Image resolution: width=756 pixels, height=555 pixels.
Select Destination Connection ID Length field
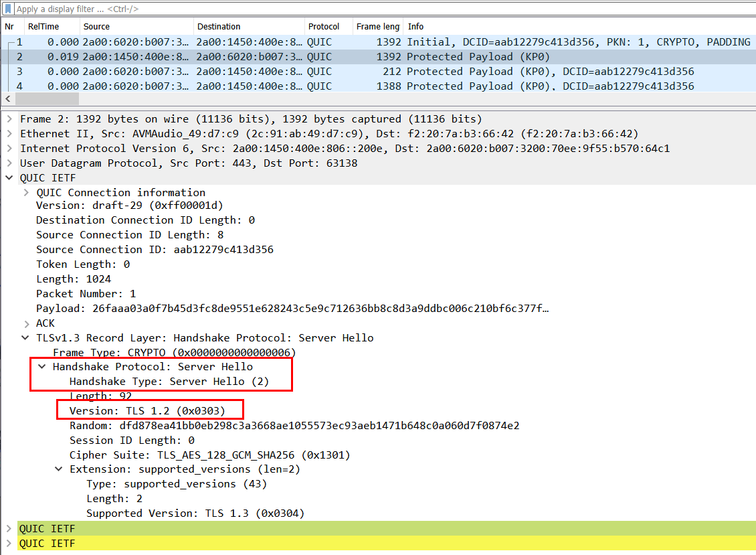(146, 220)
